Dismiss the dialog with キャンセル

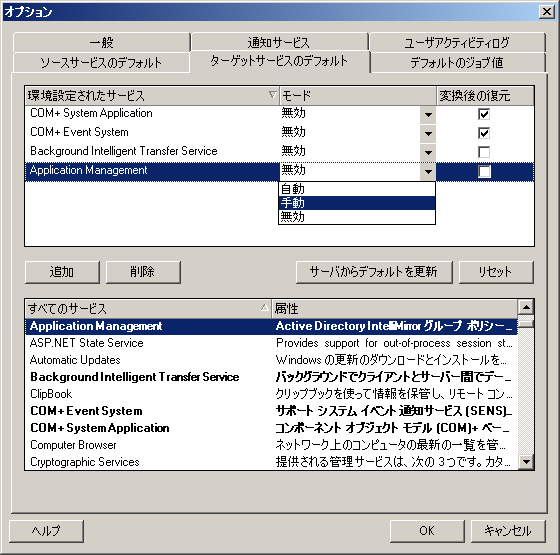pyautogui.click(x=508, y=531)
